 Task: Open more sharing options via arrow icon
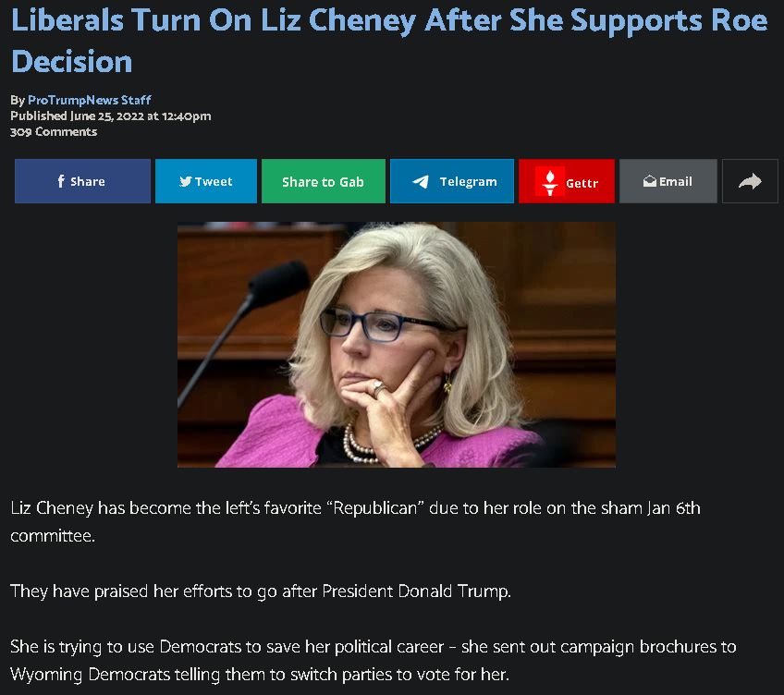pos(750,181)
